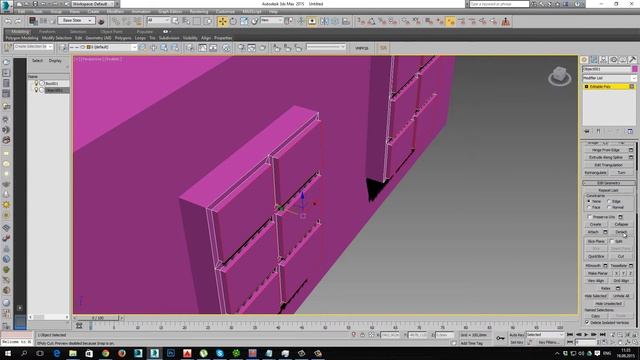Toggle the lightbulb on selected object row

point(36,90)
